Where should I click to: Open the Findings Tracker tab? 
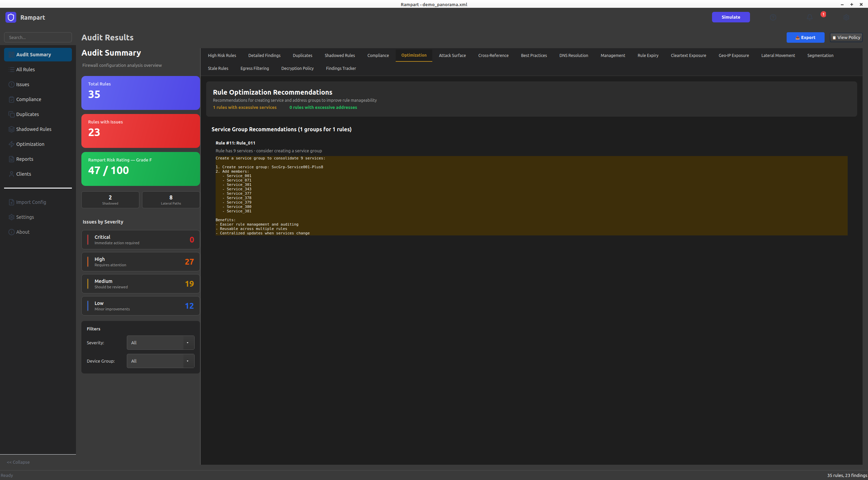pos(341,68)
